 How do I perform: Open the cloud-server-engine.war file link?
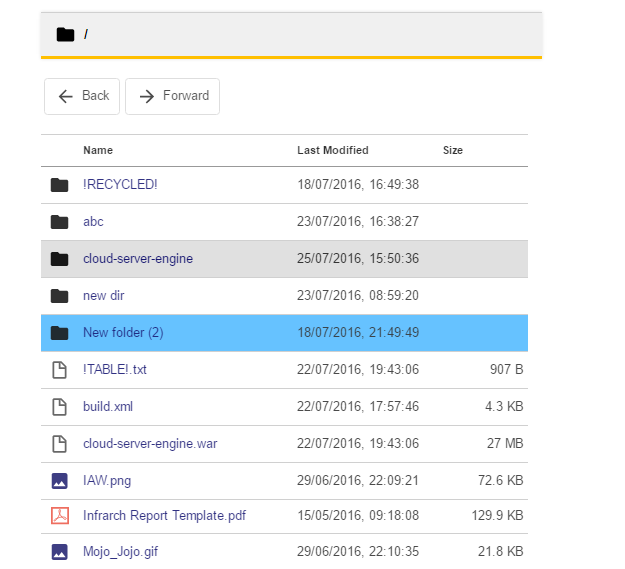click(x=150, y=443)
